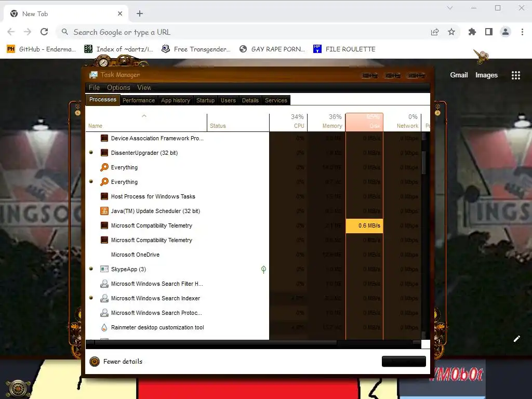Click Fewer details link

point(123,362)
